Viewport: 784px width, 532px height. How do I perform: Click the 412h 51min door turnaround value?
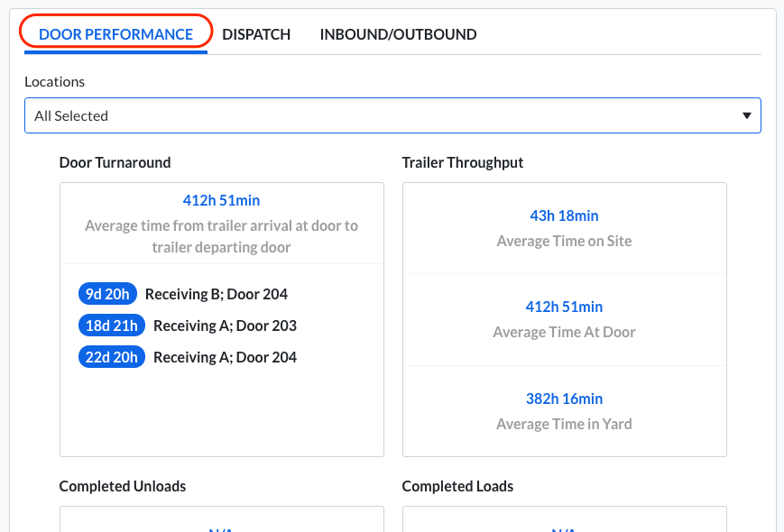pyautogui.click(x=221, y=199)
